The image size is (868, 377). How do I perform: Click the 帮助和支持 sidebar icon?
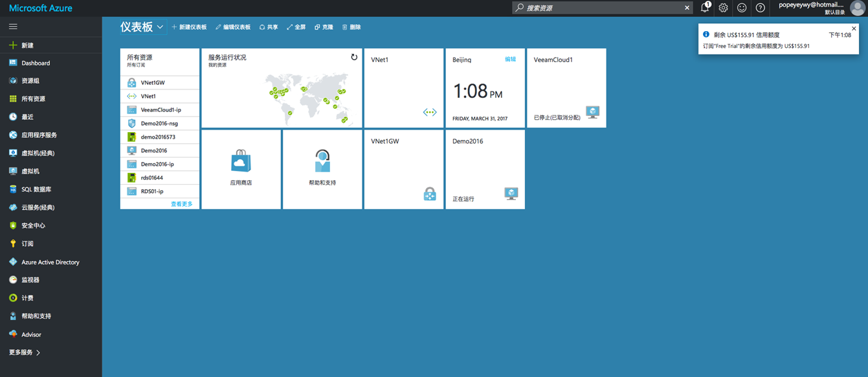[x=13, y=316]
